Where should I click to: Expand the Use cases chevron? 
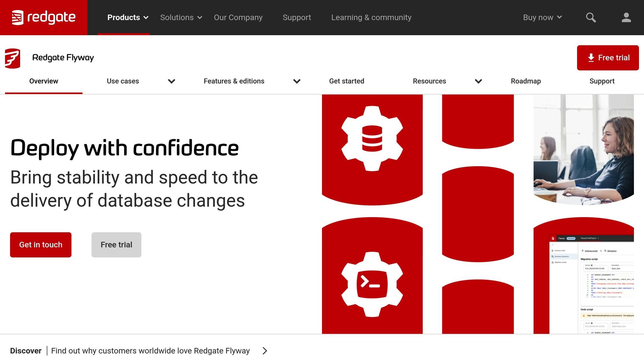tap(171, 81)
